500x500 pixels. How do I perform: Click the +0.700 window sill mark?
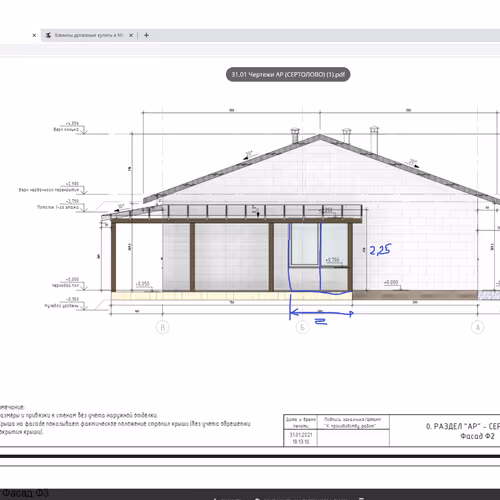coord(332,260)
